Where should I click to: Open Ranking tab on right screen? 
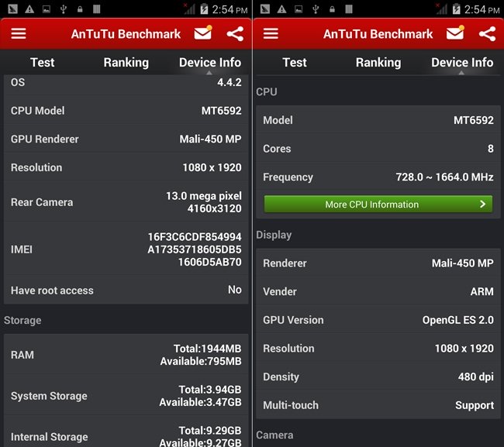pos(378,63)
